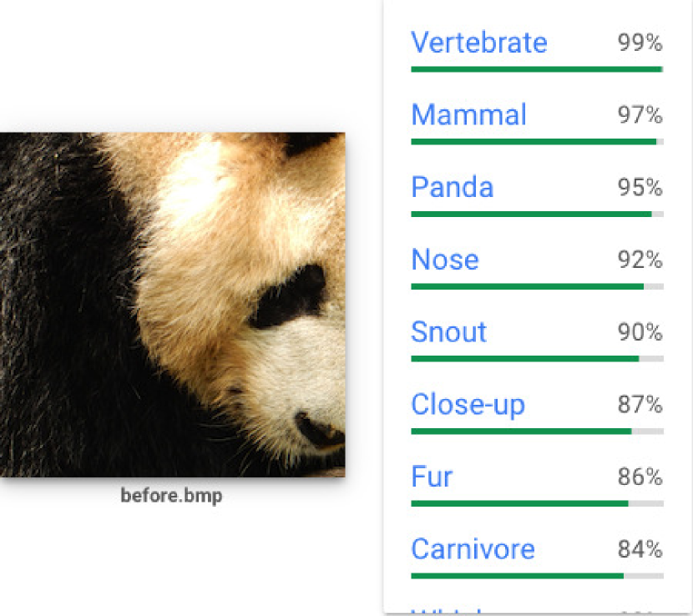Click the Snout confidence bar
The height and width of the screenshot is (616, 693).
[x=537, y=359]
